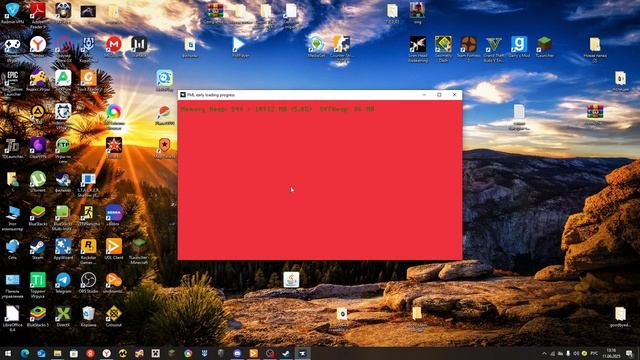The image size is (640, 360).
Task: Launch the Grand Theft Auto V shortcut
Action: click(x=493, y=49)
